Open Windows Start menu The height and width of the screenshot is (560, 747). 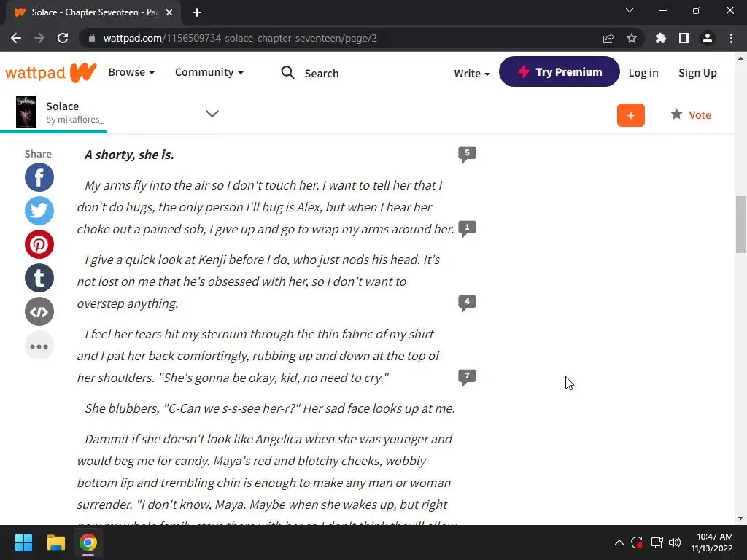(x=24, y=542)
